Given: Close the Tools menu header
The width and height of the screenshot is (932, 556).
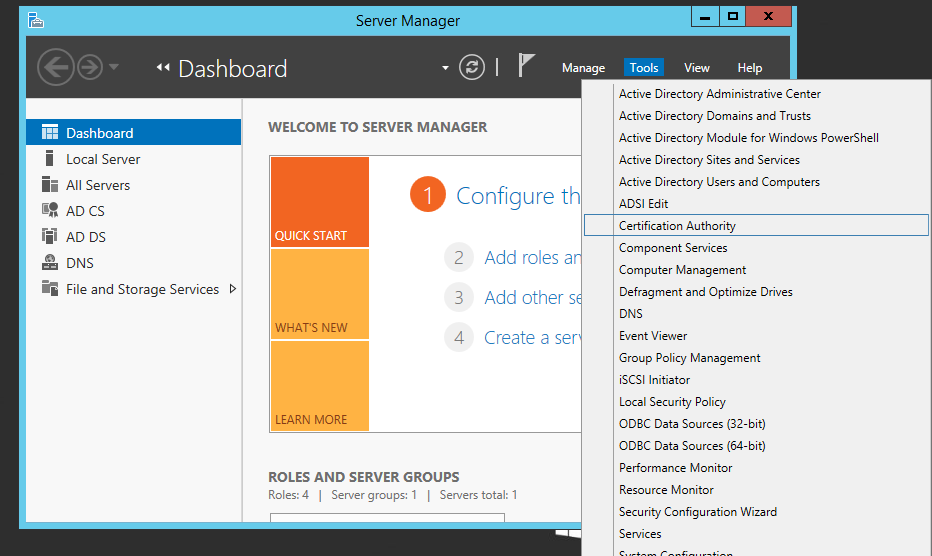Looking at the screenshot, I should coord(644,68).
